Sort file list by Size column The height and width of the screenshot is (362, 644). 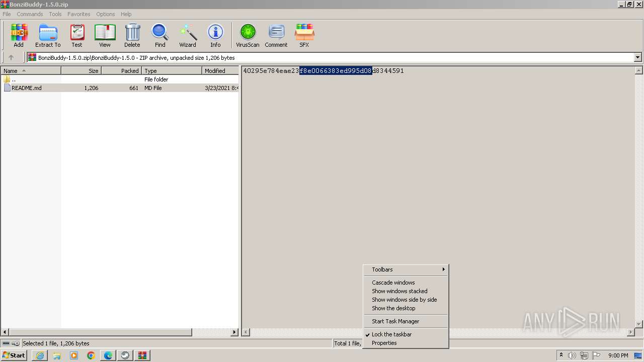pyautogui.click(x=81, y=71)
